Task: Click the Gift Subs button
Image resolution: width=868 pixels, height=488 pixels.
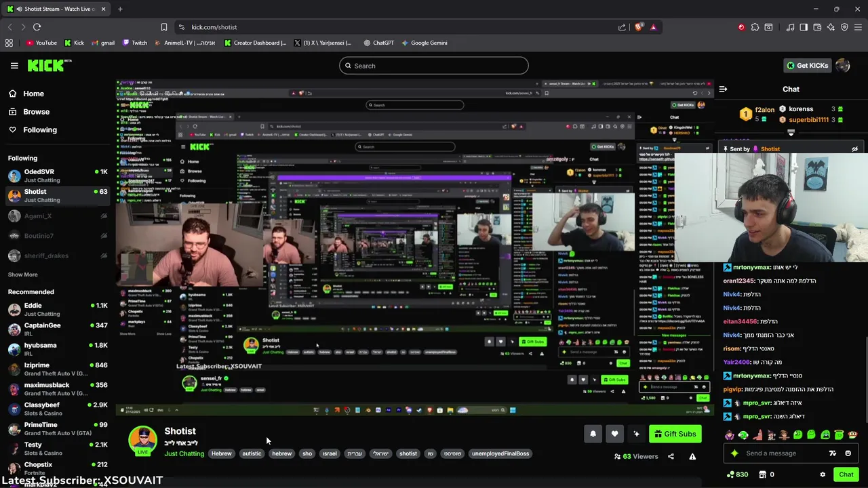Action: pos(675,434)
